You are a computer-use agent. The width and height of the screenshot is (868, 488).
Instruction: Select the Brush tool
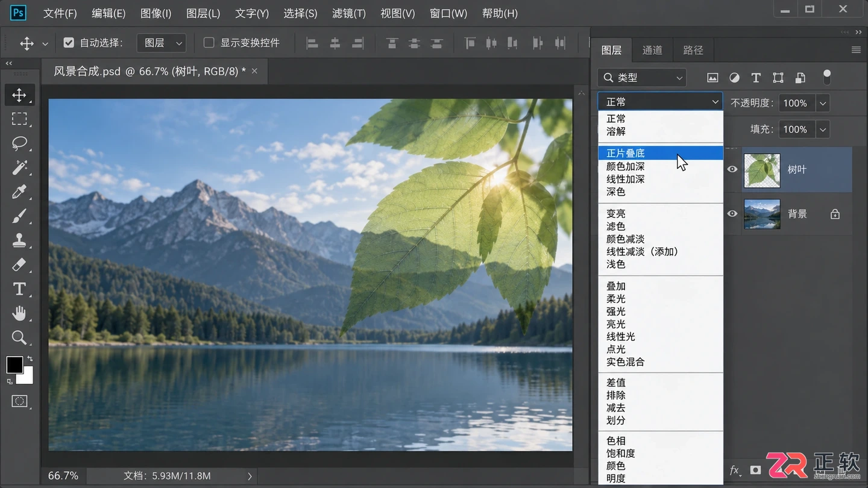pyautogui.click(x=19, y=216)
